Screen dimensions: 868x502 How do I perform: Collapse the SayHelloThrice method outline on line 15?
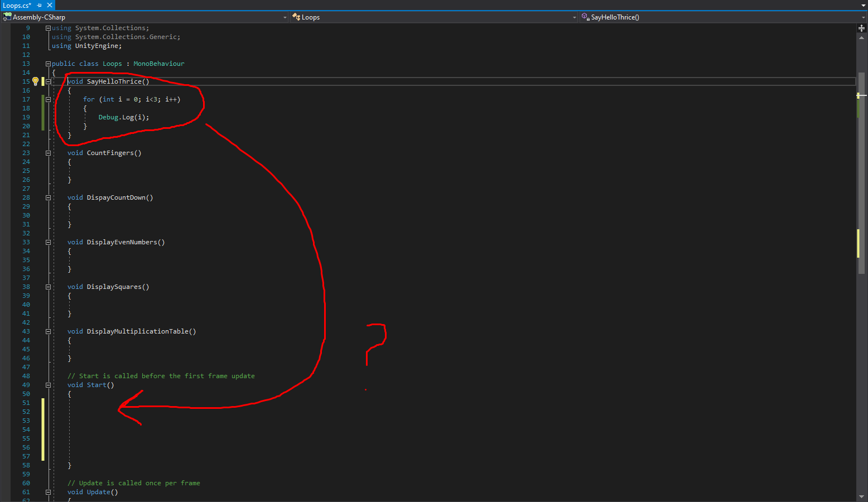48,81
